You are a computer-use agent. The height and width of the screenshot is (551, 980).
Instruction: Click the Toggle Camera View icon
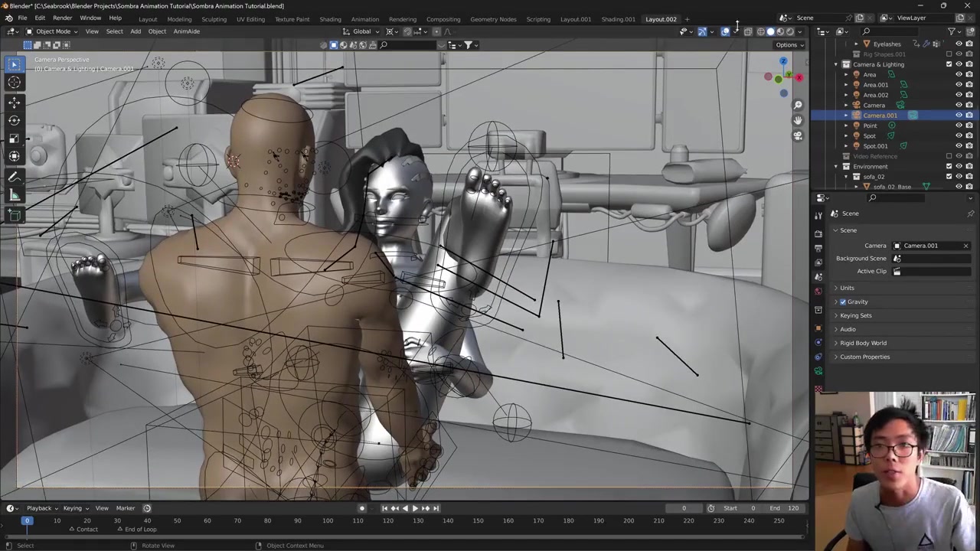click(798, 135)
